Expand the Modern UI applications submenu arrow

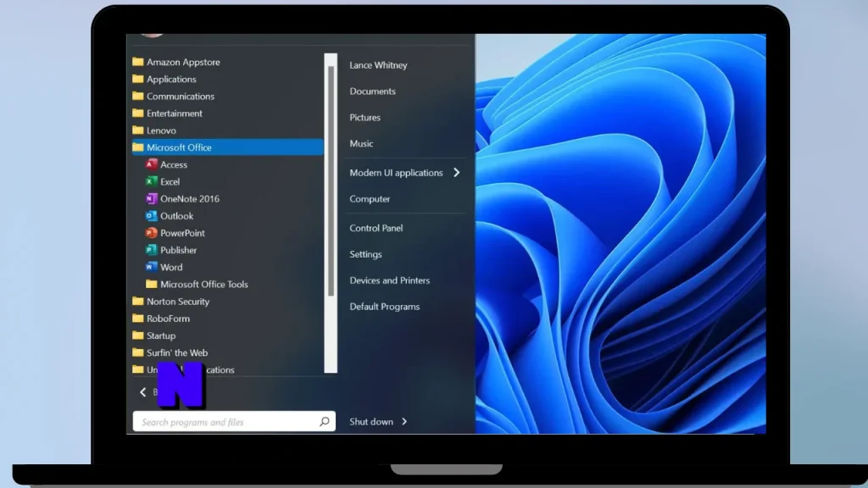point(457,173)
